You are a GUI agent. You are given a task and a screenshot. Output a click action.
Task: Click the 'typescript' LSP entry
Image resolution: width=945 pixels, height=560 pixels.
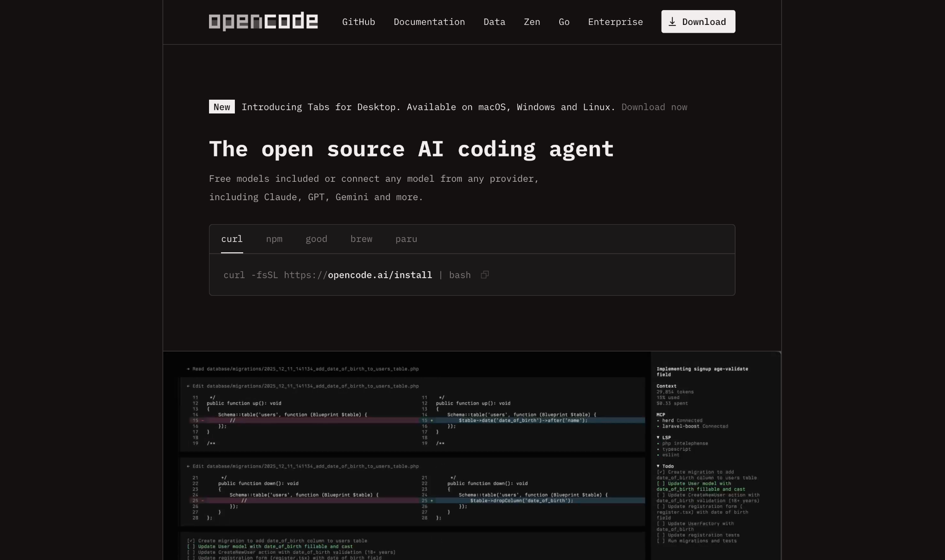click(x=675, y=449)
